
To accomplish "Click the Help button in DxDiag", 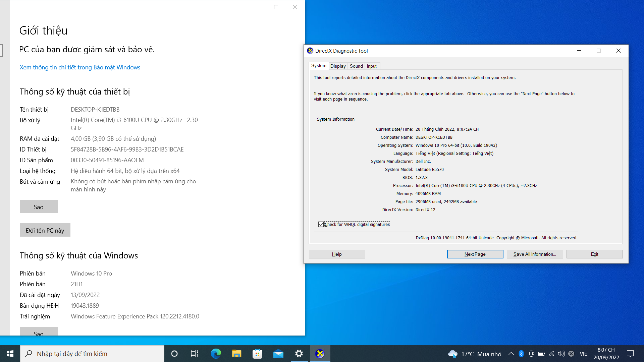I will coord(337,254).
